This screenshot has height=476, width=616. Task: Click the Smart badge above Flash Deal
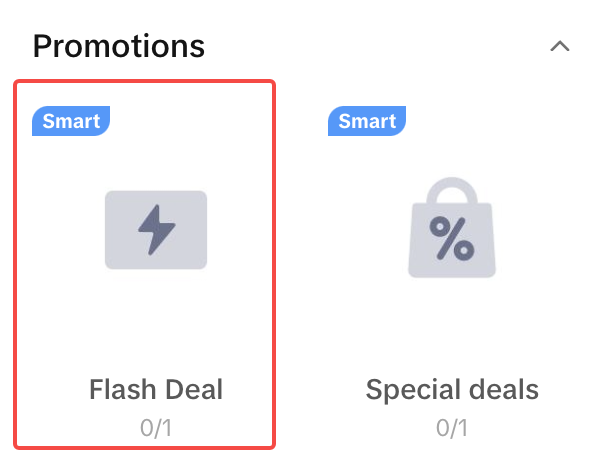tap(70, 122)
